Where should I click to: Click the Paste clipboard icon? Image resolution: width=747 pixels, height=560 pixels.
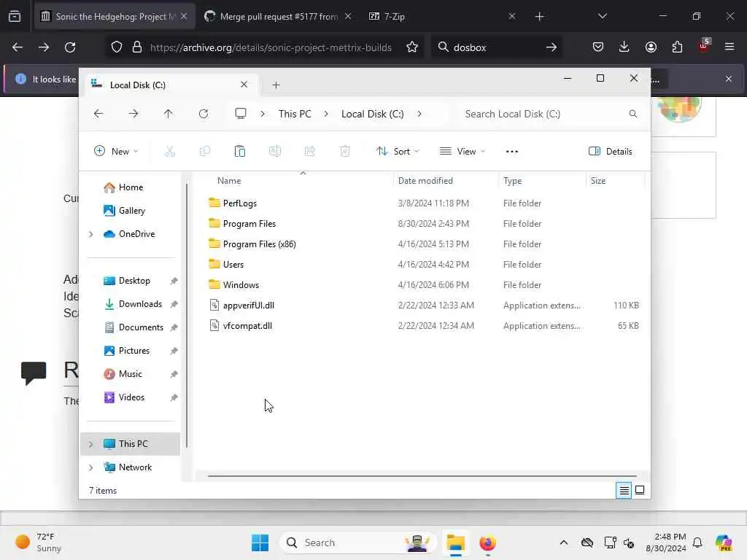[239, 152]
